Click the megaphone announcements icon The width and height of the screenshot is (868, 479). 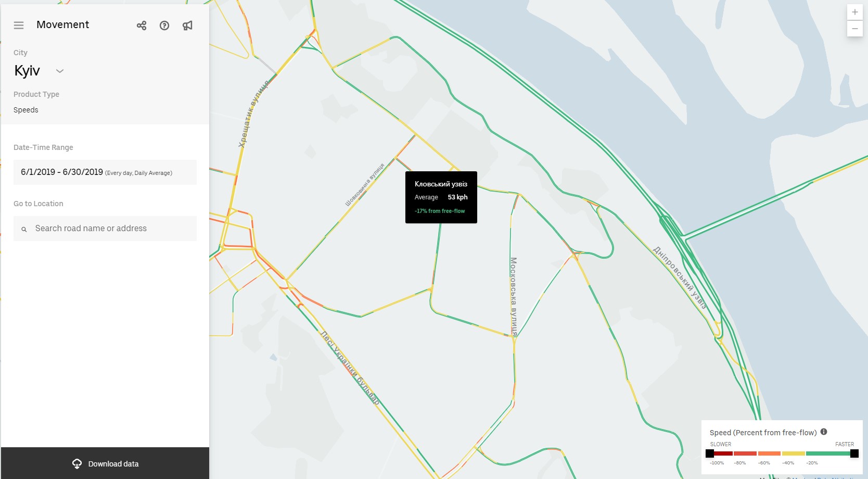[187, 26]
